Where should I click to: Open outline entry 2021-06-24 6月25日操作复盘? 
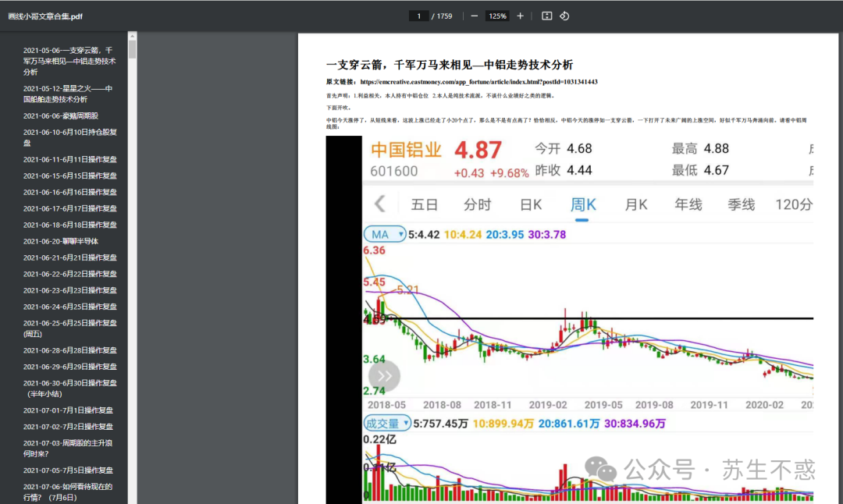coord(70,307)
